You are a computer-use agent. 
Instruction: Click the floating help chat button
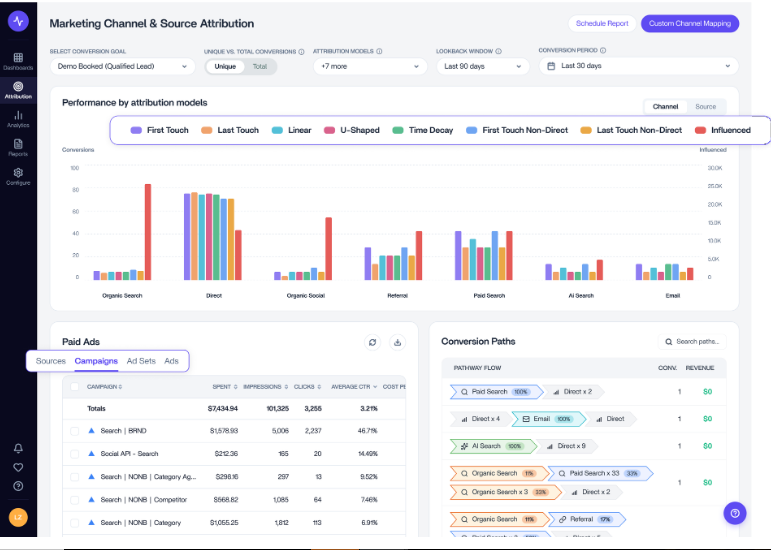[x=735, y=513]
